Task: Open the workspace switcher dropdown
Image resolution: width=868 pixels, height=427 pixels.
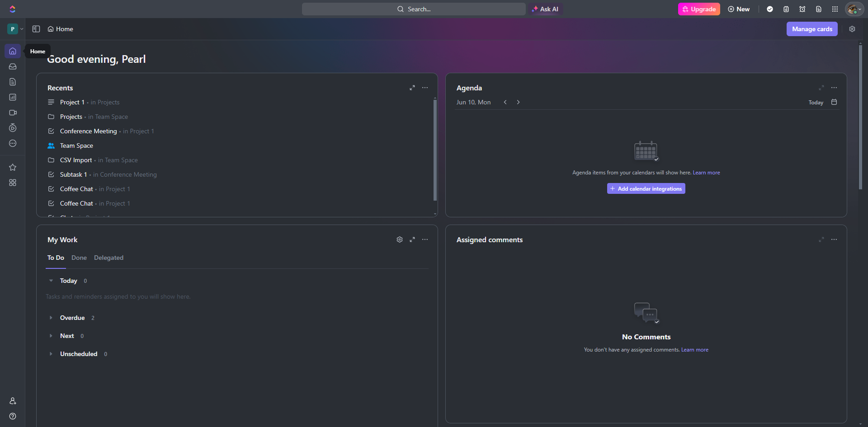Action: [15, 29]
